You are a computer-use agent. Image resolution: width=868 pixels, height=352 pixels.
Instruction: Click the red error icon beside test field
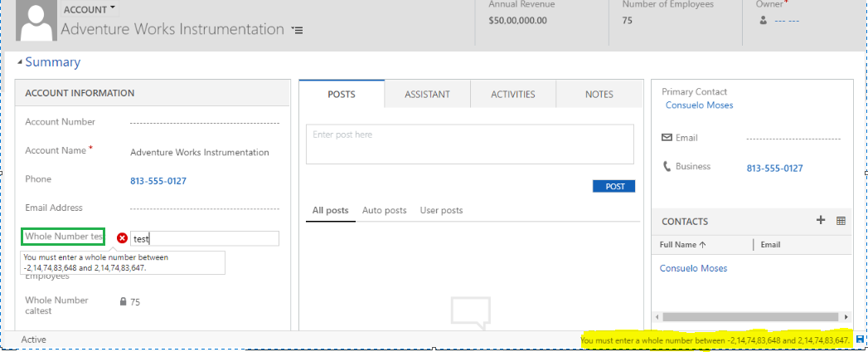coord(123,238)
